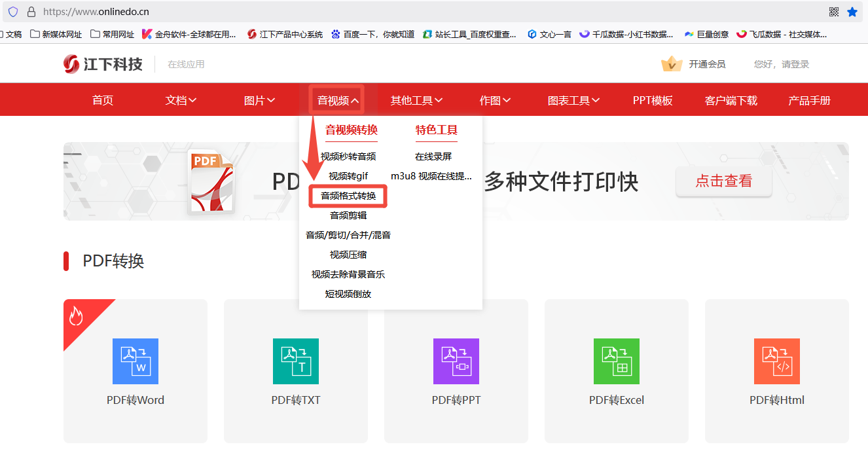
Task: Click the shield icon in address bar
Action: pyautogui.click(x=13, y=12)
